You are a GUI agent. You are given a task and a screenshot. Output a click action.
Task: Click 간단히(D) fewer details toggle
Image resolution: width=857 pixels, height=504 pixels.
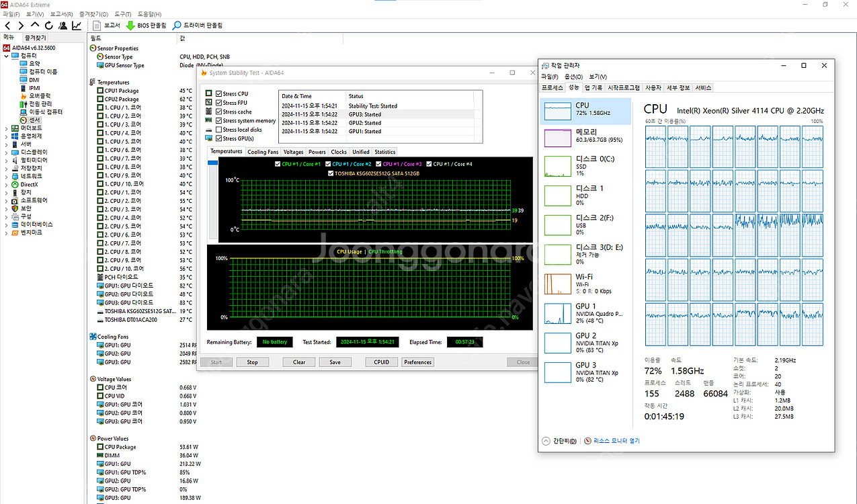pos(559,441)
